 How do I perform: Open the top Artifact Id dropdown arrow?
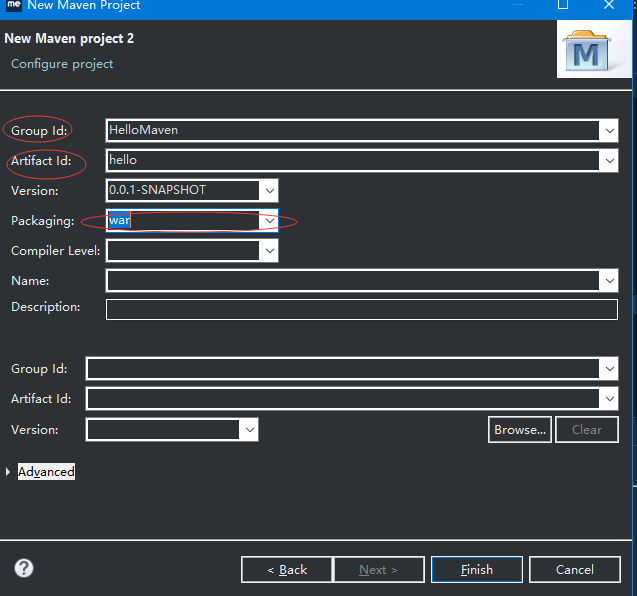click(609, 160)
